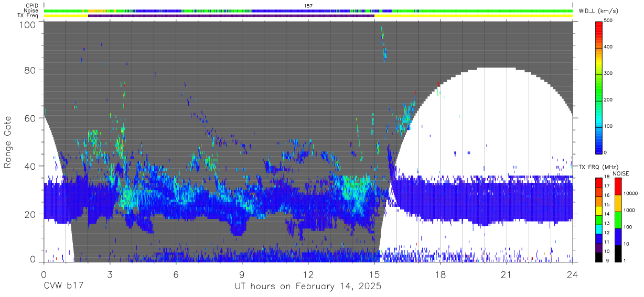Click the 100 label on Range Gate axis
Image resolution: width=644 pixels, height=297 pixels.
pyautogui.click(x=27, y=24)
